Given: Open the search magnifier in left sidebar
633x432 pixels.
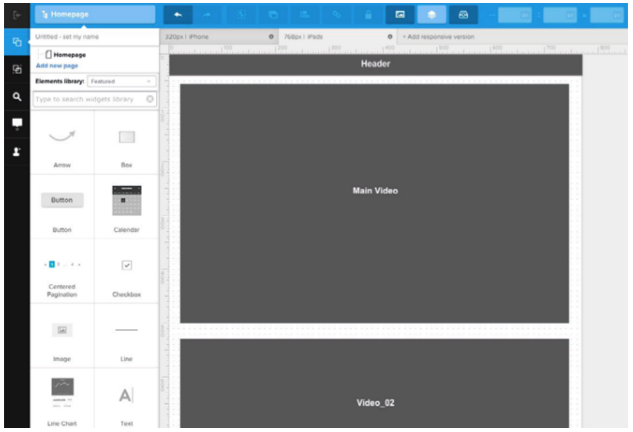Looking at the screenshot, I should pos(17,97).
